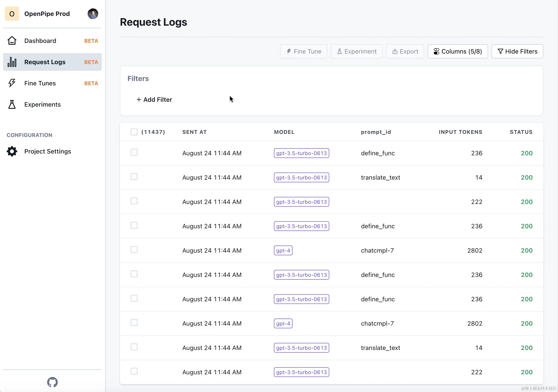This screenshot has height=392, width=558.
Task: Open the Fine Tunes section
Action: (40, 83)
